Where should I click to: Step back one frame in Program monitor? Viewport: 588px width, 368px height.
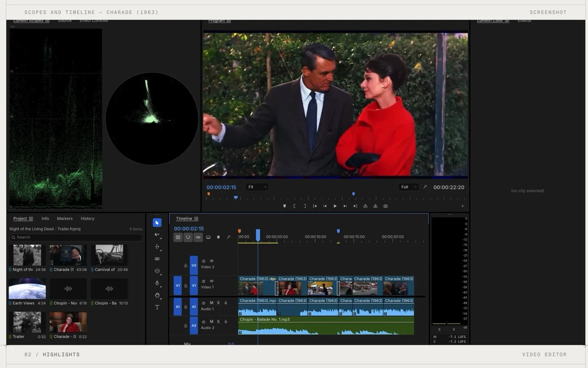[325, 206]
